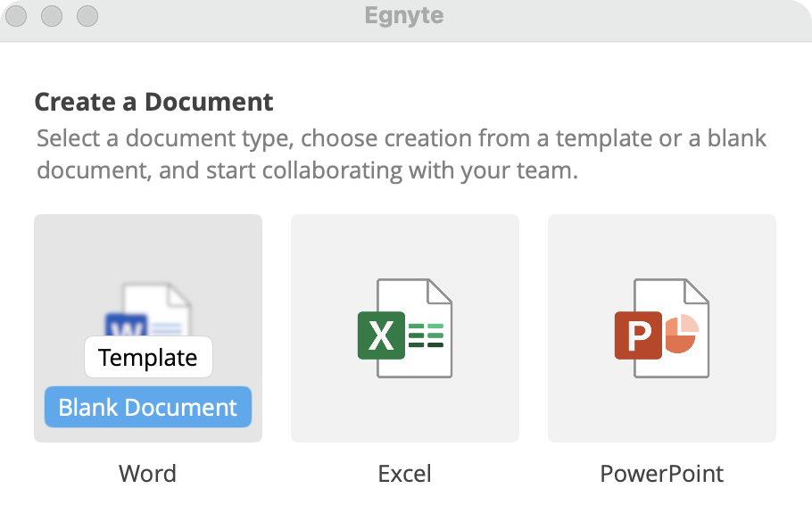The height and width of the screenshot is (530, 812).
Task: Click the Excel label
Action: (404, 473)
